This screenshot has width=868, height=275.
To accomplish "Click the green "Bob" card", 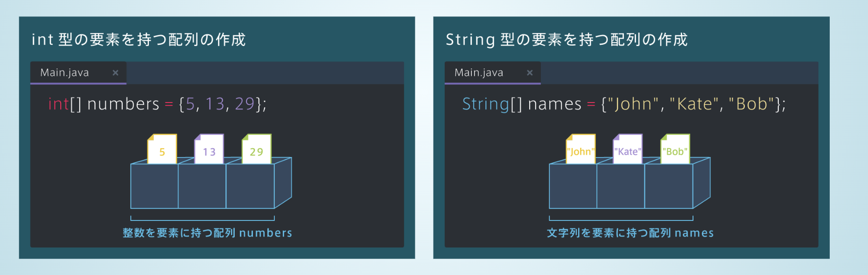I will click(x=675, y=149).
